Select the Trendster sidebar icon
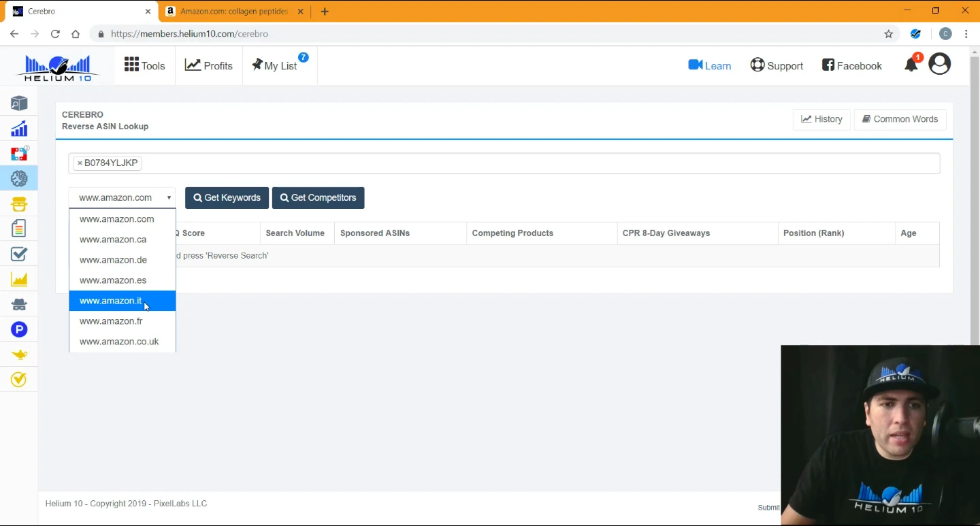The image size is (980, 526). point(18,128)
